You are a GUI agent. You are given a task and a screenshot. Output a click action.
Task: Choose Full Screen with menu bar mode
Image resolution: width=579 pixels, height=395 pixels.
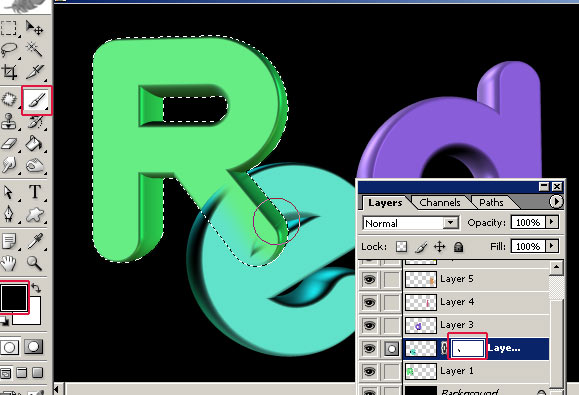pos(22,373)
